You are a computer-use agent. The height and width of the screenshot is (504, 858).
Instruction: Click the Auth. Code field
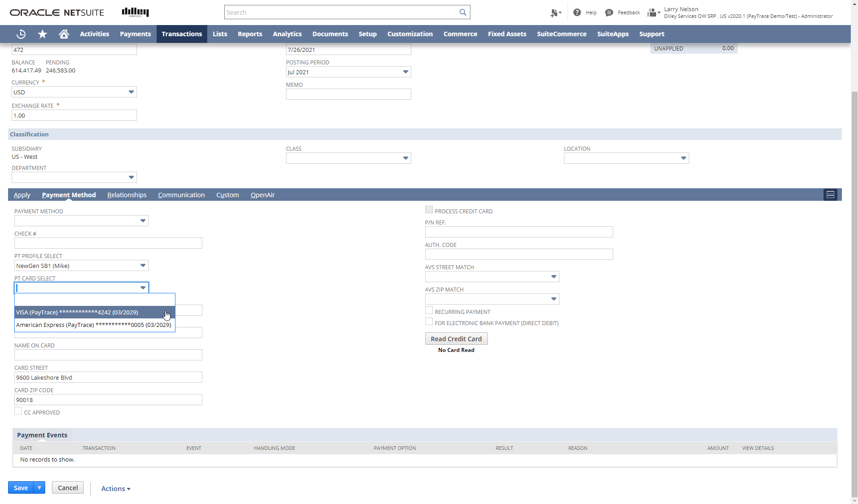[519, 254]
